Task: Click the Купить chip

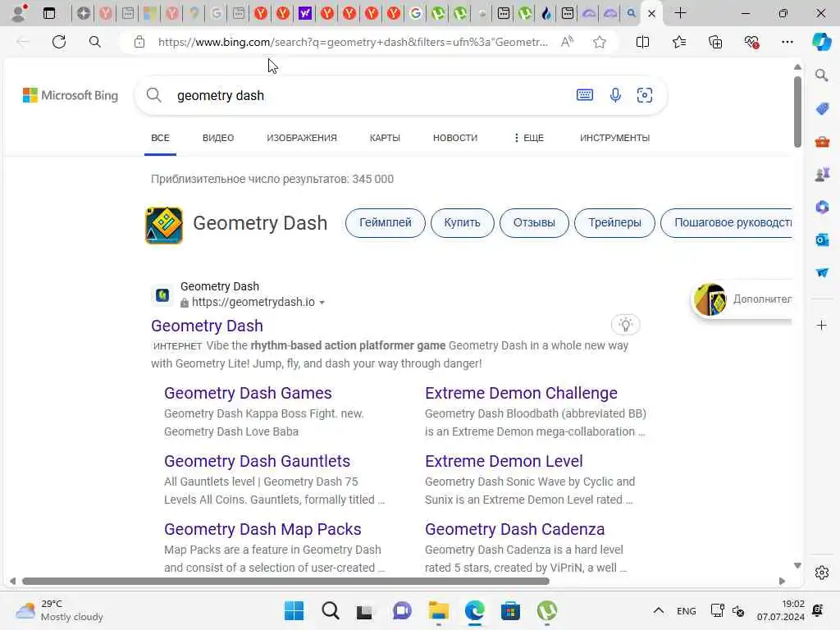Action: (x=462, y=223)
